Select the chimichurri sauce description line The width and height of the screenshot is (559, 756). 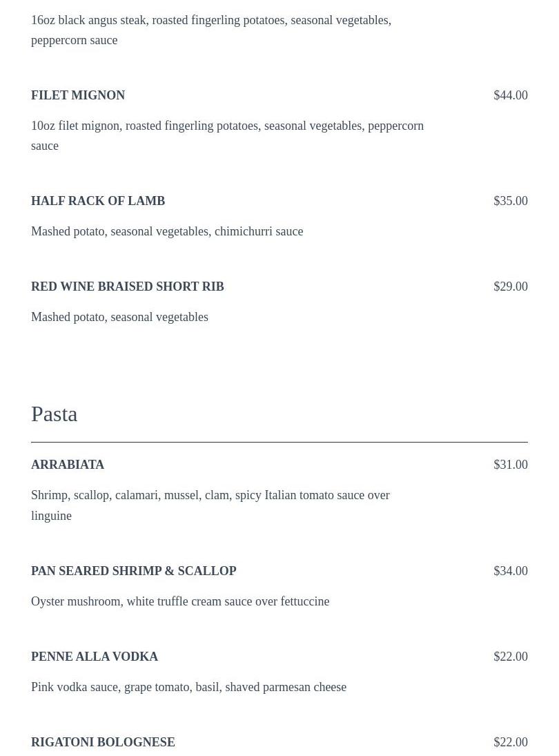click(x=167, y=231)
